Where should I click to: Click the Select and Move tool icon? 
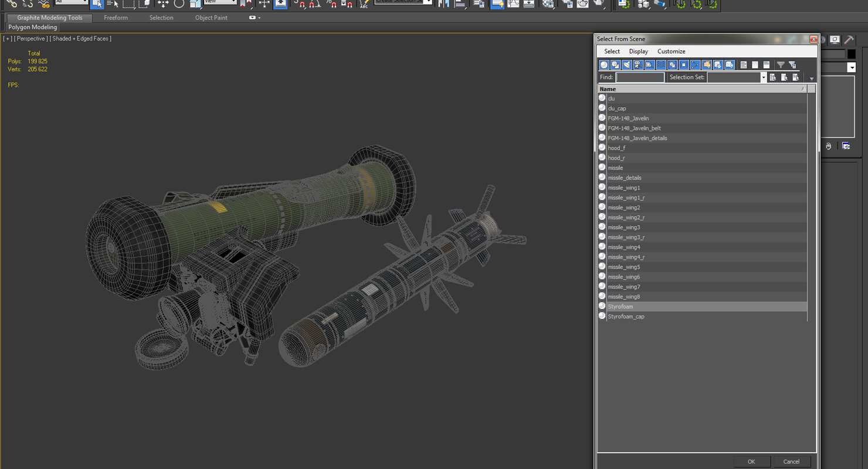tap(163, 4)
